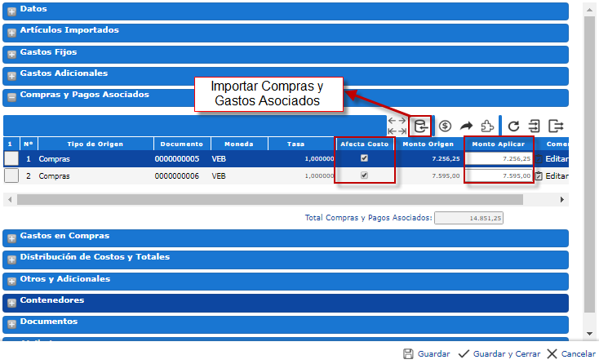Click the Guardar y Cerrar button label

[x=507, y=354]
